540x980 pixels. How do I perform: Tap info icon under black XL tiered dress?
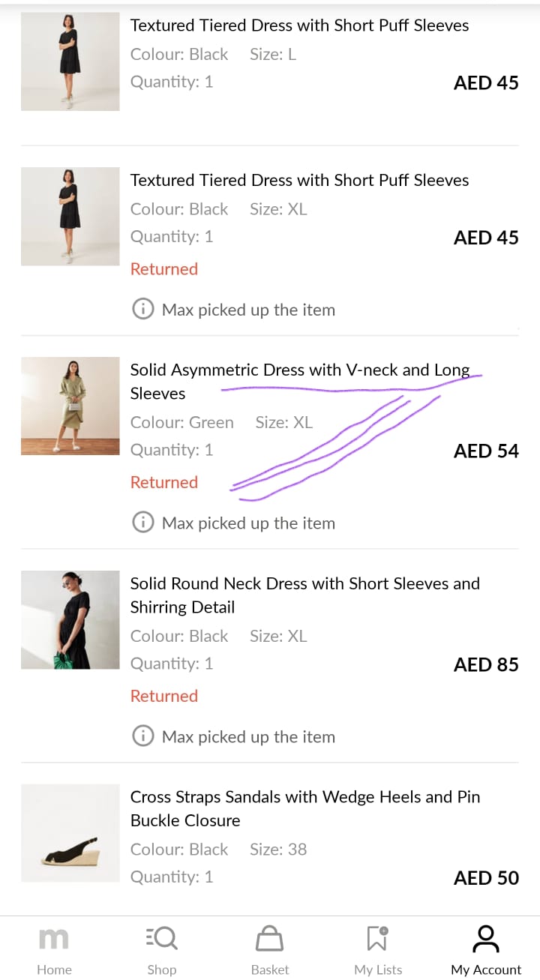point(142,310)
